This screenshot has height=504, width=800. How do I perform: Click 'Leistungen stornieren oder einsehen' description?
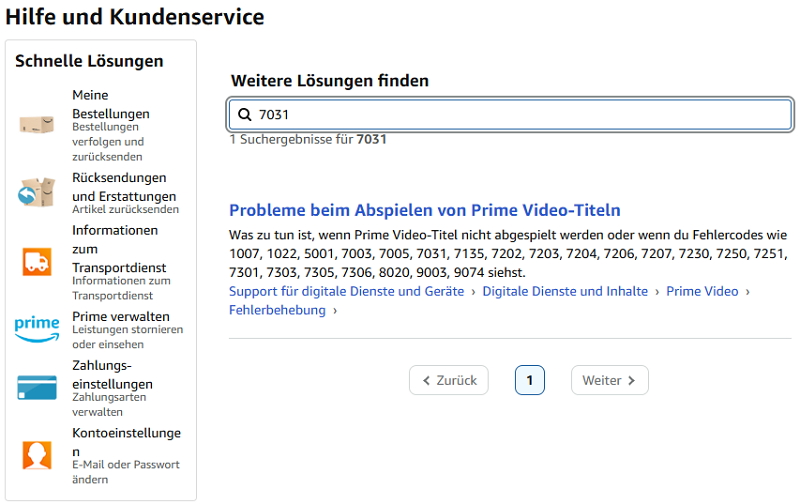click(128, 337)
